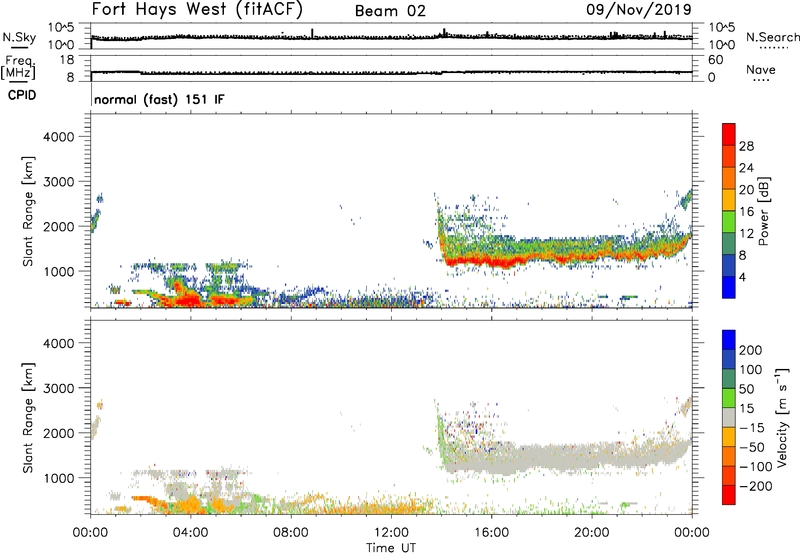
Task: Click the 'Time UT' axis label
Action: pyautogui.click(x=391, y=548)
